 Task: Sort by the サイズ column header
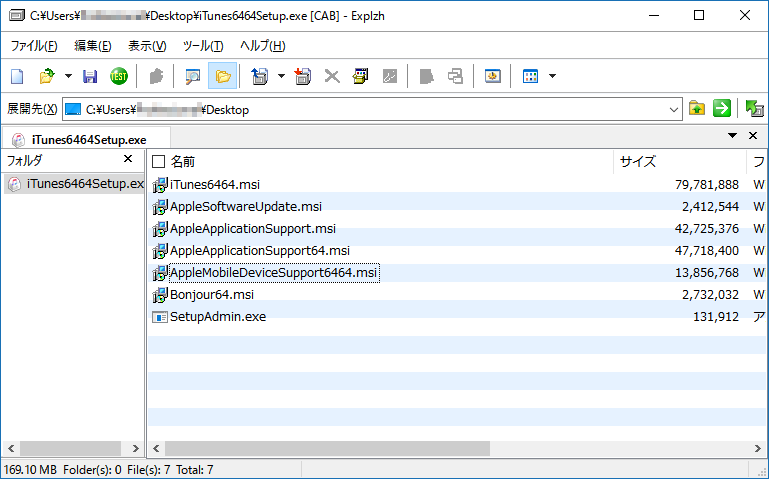pos(638,161)
